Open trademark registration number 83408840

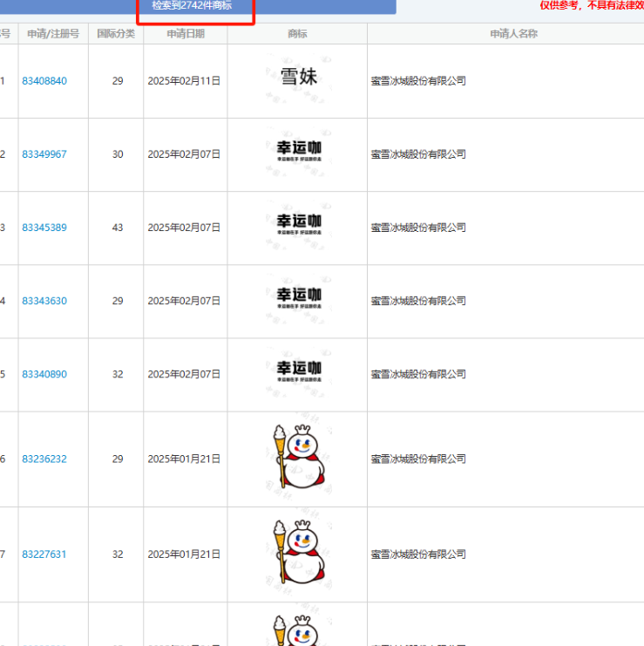click(x=44, y=81)
